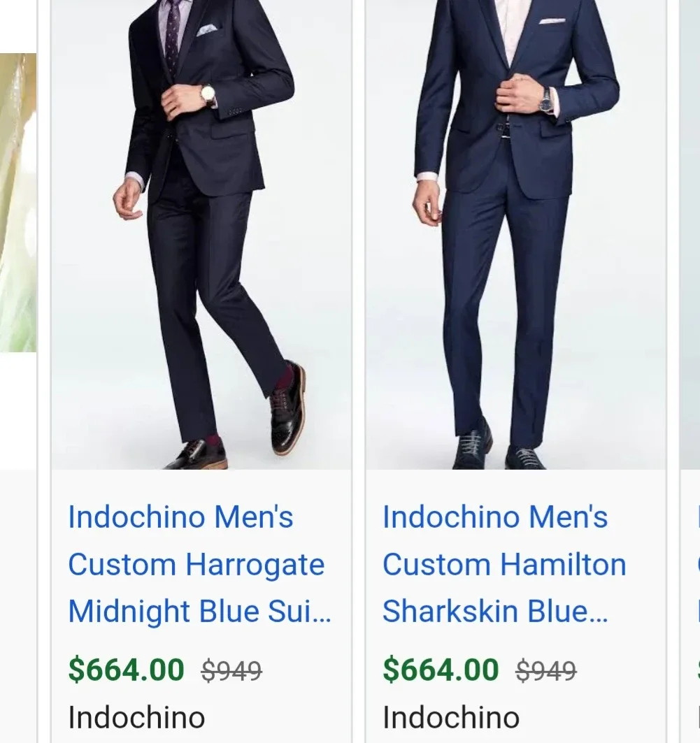Select the Indochino merchant name on the right card
Viewport: 700px width, 743px height.
(x=450, y=717)
